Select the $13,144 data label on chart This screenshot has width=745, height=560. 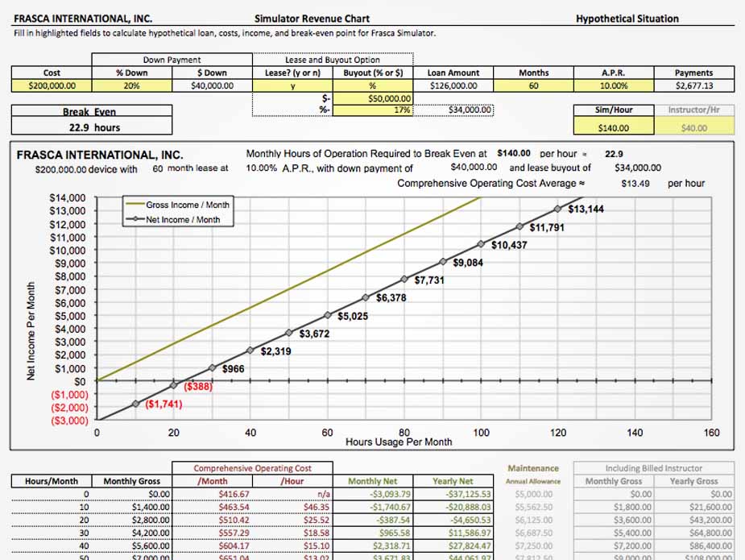(x=586, y=209)
